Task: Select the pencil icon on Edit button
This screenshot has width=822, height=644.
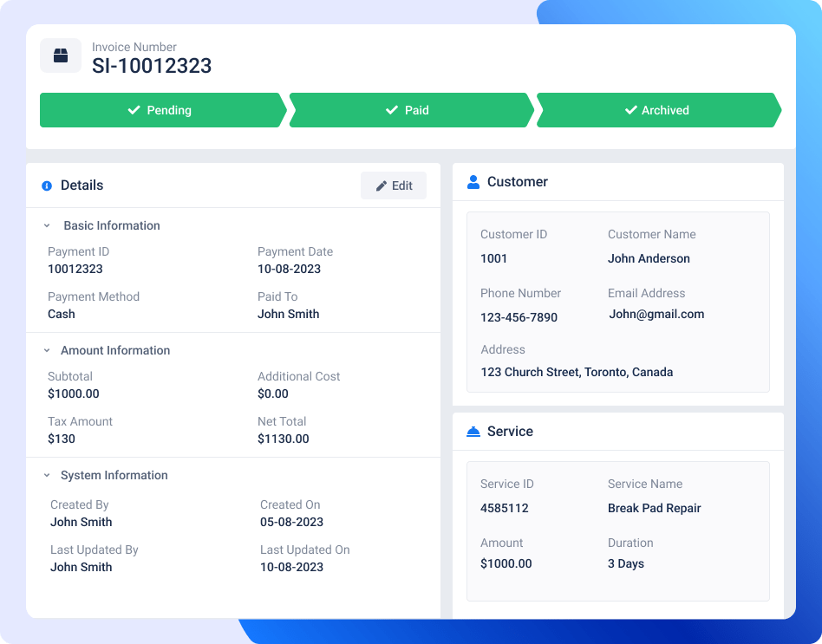Action: click(382, 185)
